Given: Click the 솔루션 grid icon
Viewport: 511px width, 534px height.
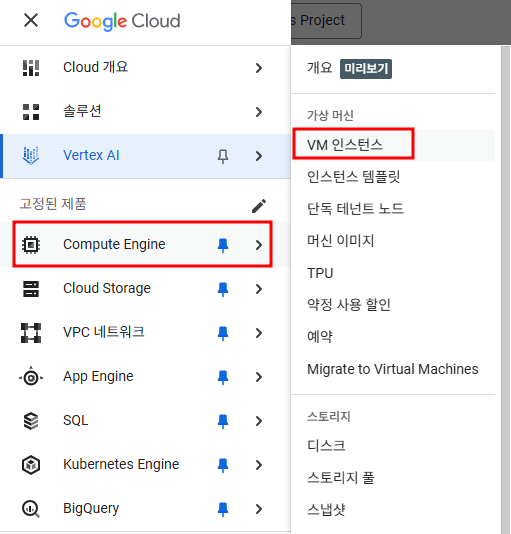Looking at the screenshot, I should tap(31, 112).
